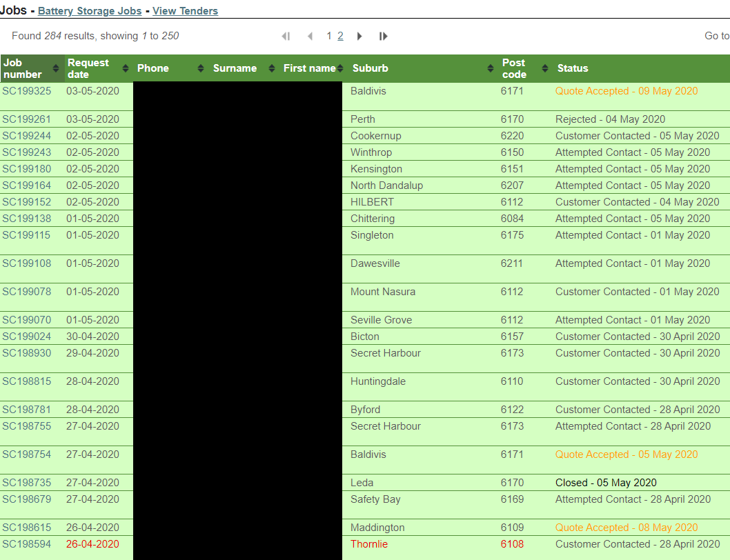Open job SC198594
Screen dimensions: 730x560
click(x=26, y=544)
